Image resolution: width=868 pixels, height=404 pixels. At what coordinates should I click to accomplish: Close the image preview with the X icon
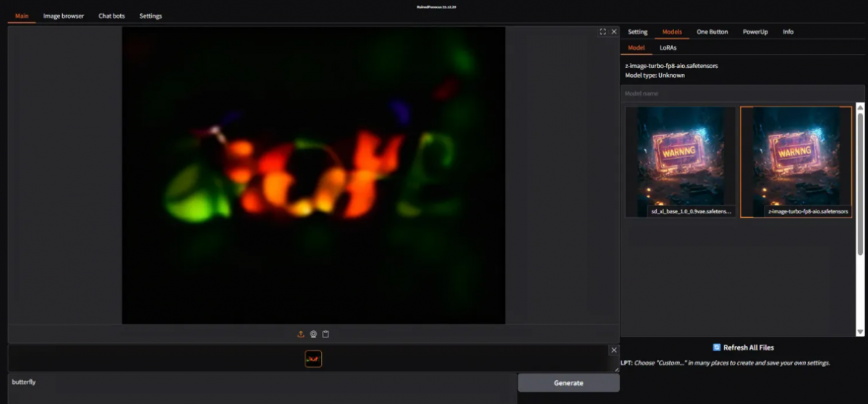pyautogui.click(x=614, y=32)
